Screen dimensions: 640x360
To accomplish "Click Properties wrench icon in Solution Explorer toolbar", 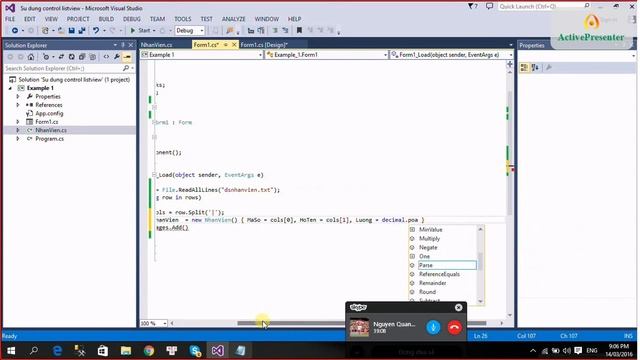I will tap(117, 57).
